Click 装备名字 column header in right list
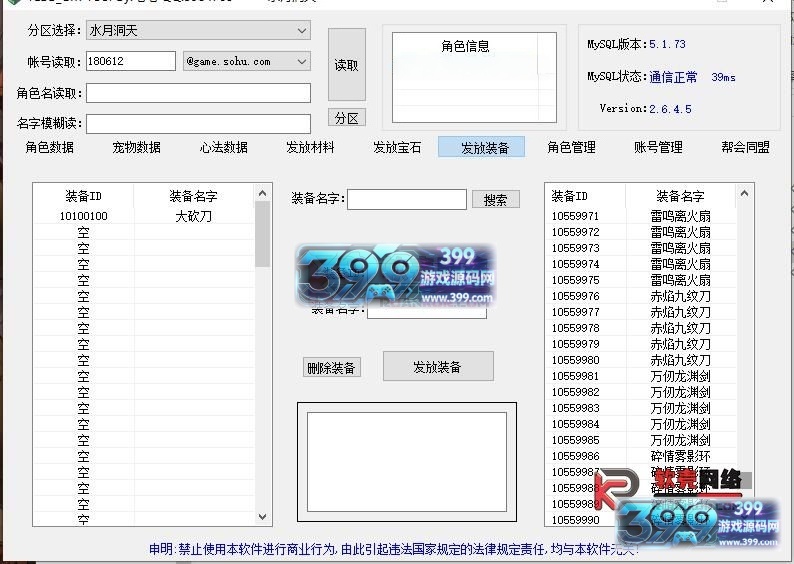The width and height of the screenshot is (794, 564). coord(681,196)
